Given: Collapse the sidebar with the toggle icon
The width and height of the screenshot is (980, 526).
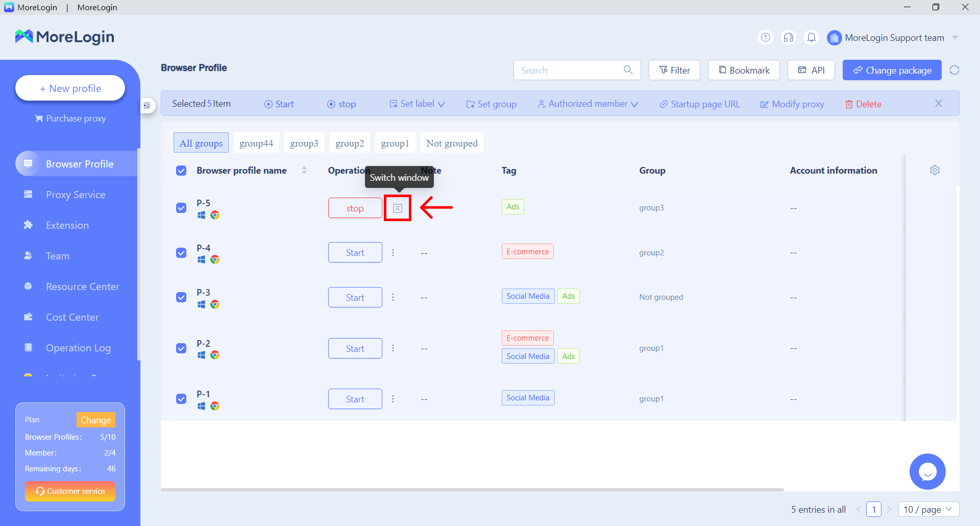Looking at the screenshot, I should coord(147,106).
